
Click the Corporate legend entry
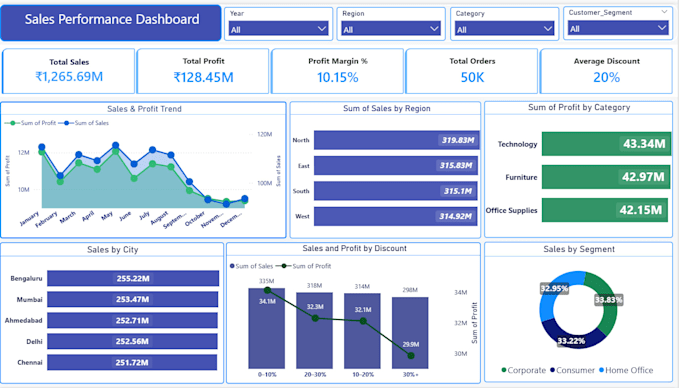(x=523, y=370)
